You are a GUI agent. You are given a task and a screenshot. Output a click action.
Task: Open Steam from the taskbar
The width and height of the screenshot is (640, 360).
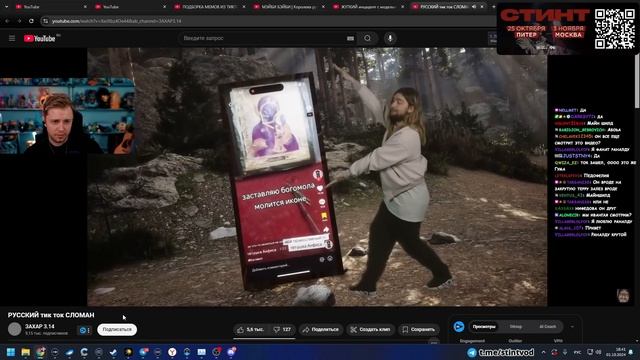113,352
